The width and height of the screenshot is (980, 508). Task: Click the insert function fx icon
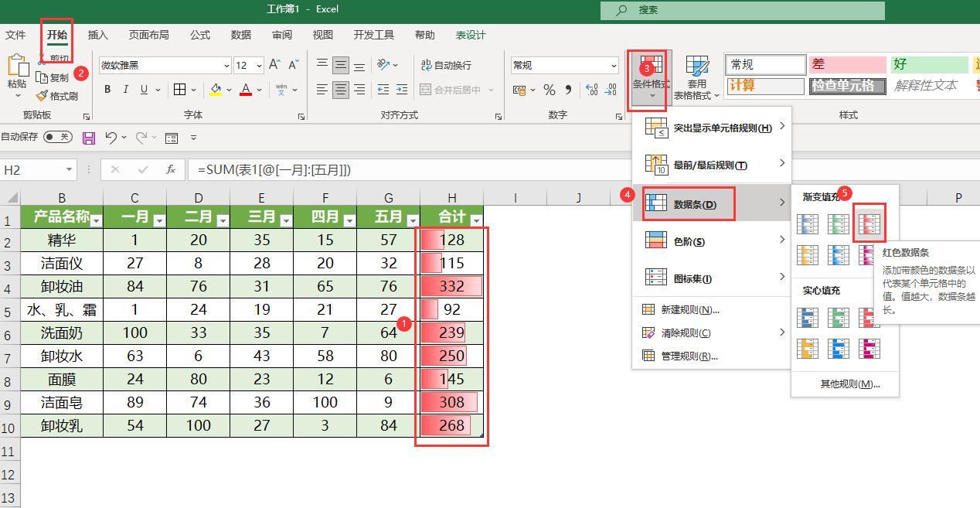tap(171, 169)
